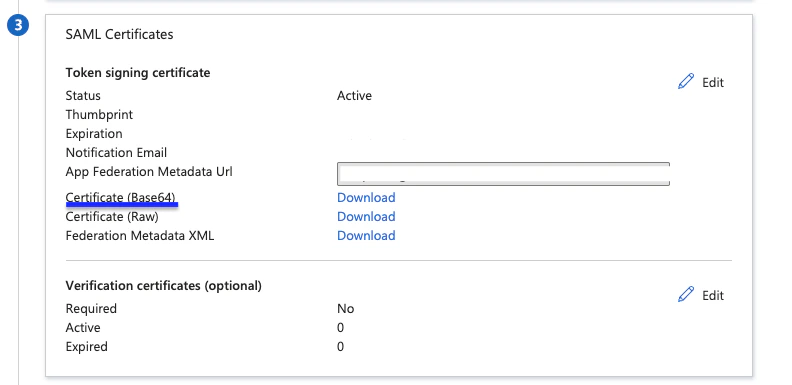Click the pencil icon beside Token signing certificate
Viewport: 792px width, 385px height.
(686, 81)
